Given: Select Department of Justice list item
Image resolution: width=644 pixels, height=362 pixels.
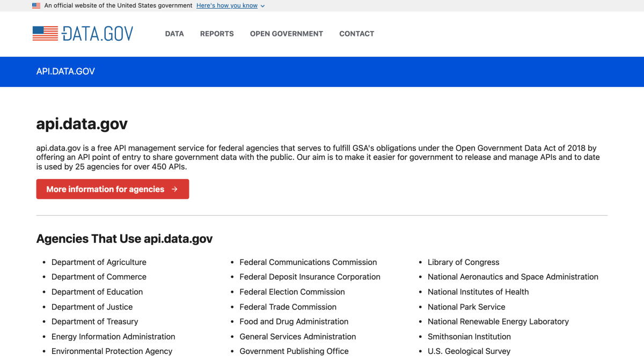Looking at the screenshot, I should [x=92, y=307].
